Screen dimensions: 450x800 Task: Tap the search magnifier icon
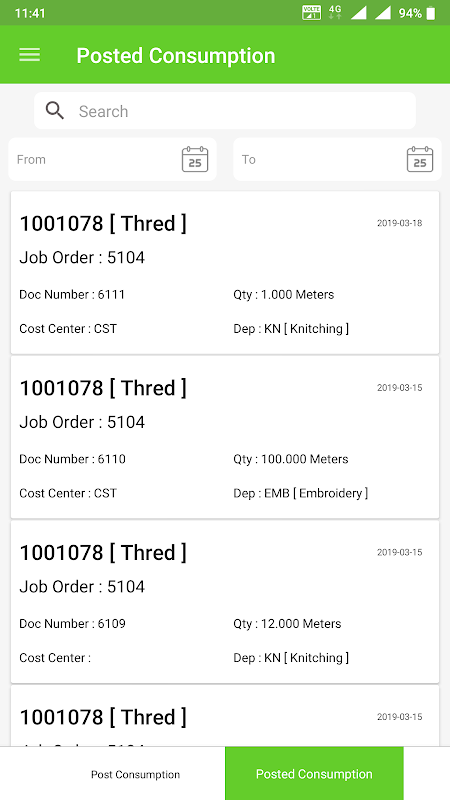click(55, 110)
